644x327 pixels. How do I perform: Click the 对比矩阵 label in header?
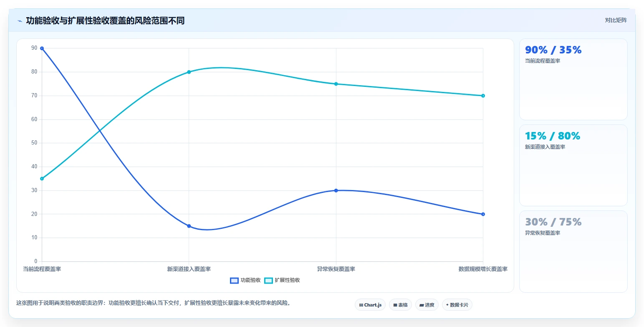pos(616,20)
